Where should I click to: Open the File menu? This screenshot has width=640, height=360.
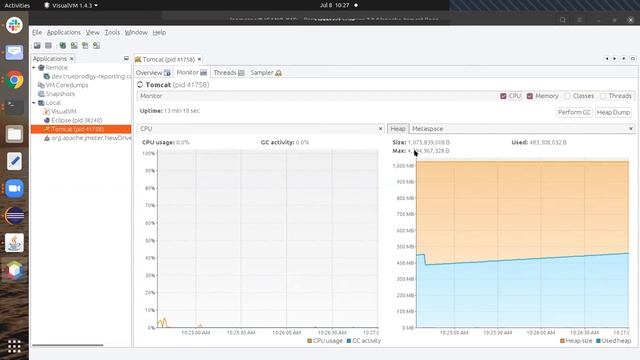pyautogui.click(x=37, y=32)
